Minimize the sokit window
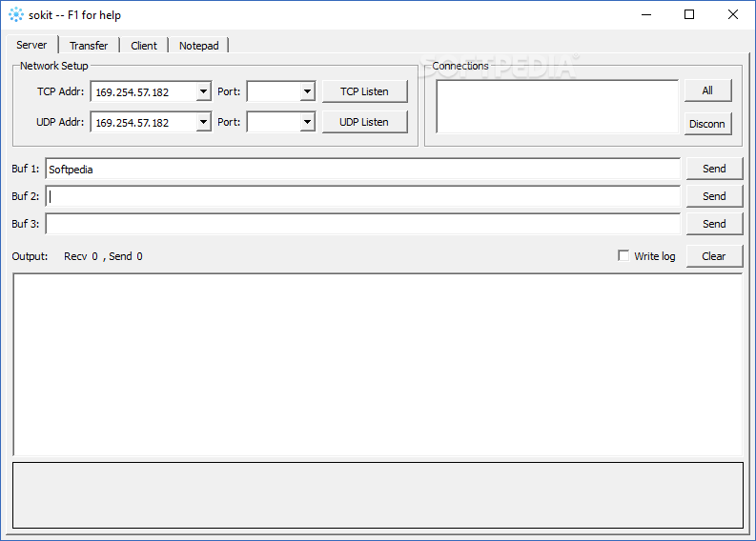Viewport: 756px width, 541px height. click(646, 15)
